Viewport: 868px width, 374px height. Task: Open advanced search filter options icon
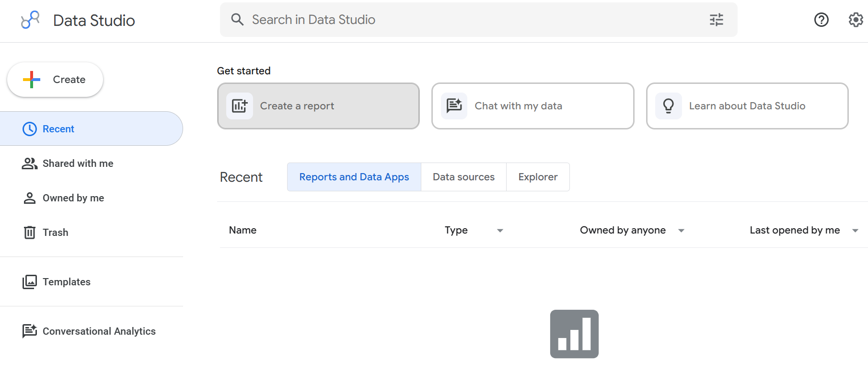[716, 20]
